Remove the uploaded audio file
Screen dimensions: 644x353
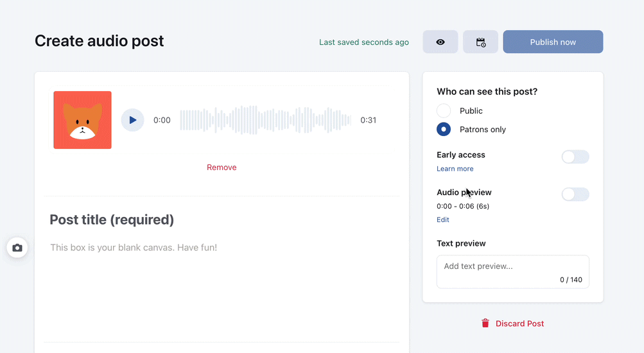click(x=222, y=168)
